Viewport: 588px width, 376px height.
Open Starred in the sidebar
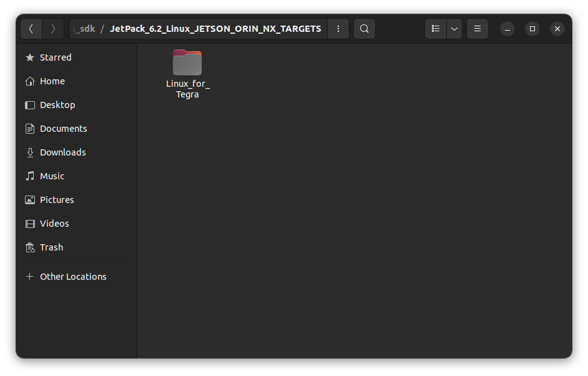[x=77, y=57]
